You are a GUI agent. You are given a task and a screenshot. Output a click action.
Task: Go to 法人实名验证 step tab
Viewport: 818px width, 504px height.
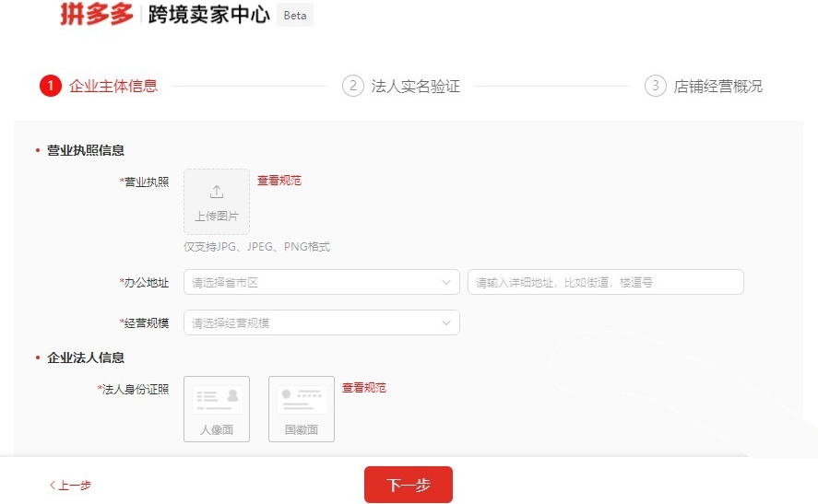pos(415,87)
